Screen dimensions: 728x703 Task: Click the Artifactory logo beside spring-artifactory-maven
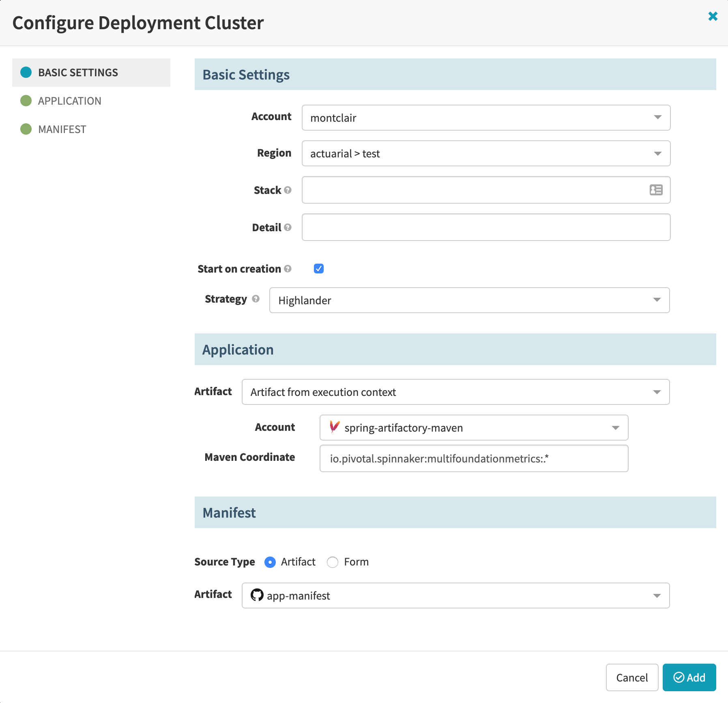[x=334, y=428]
